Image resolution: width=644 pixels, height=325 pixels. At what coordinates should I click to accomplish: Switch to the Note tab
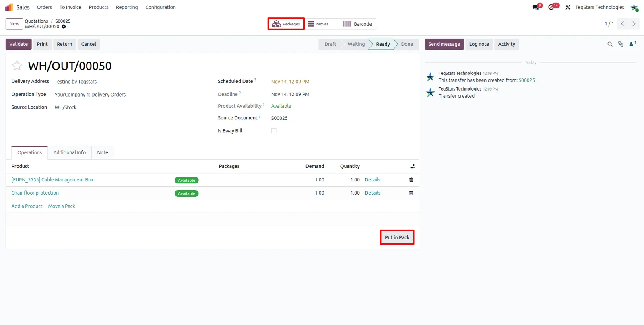(x=103, y=152)
